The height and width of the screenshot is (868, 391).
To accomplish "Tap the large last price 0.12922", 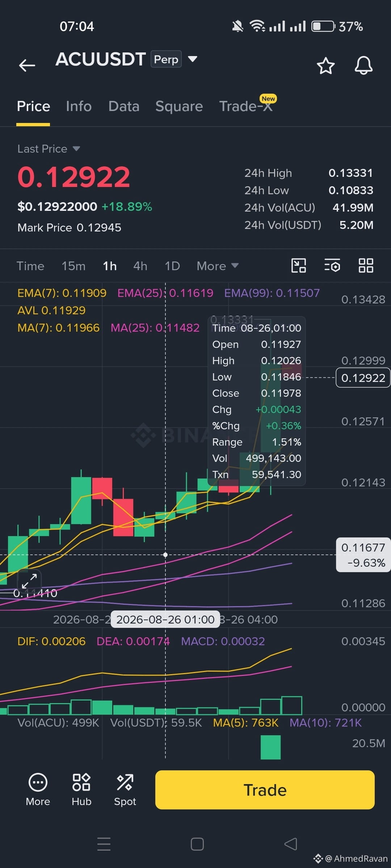I will tap(74, 177).
